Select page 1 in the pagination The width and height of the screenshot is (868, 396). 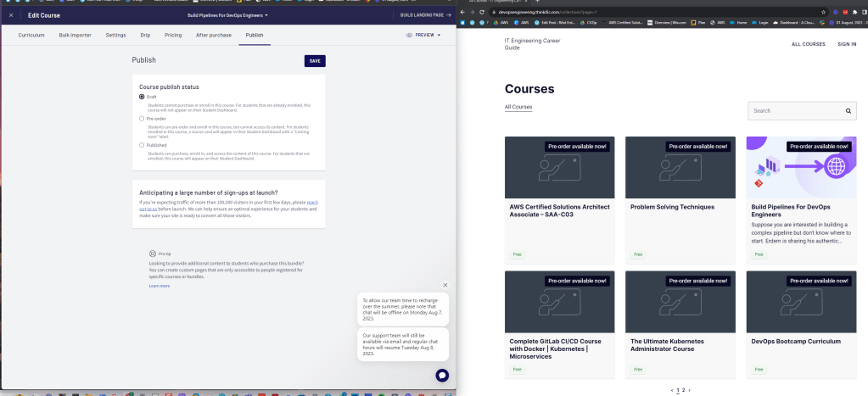(678, 390)
